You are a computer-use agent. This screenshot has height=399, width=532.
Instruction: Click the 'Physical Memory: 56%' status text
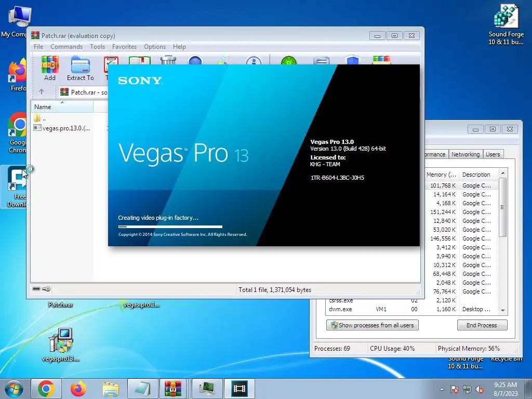(469, 349)
